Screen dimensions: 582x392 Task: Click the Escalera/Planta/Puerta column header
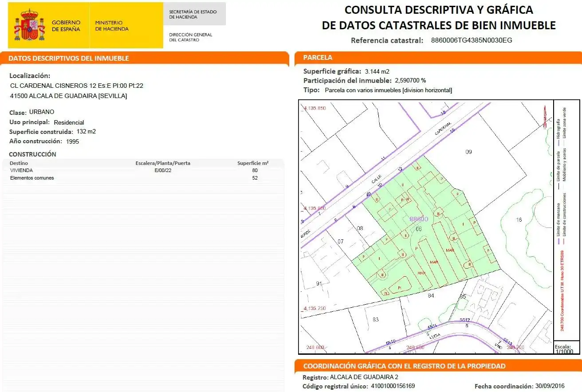[x=163, y=163]
